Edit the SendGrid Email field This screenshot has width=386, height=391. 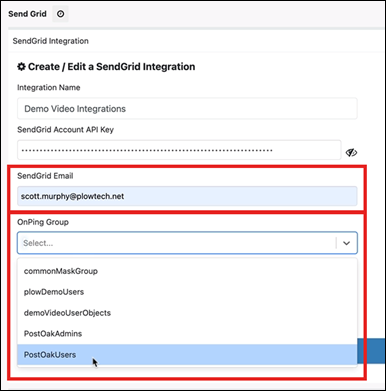point(187,196)
